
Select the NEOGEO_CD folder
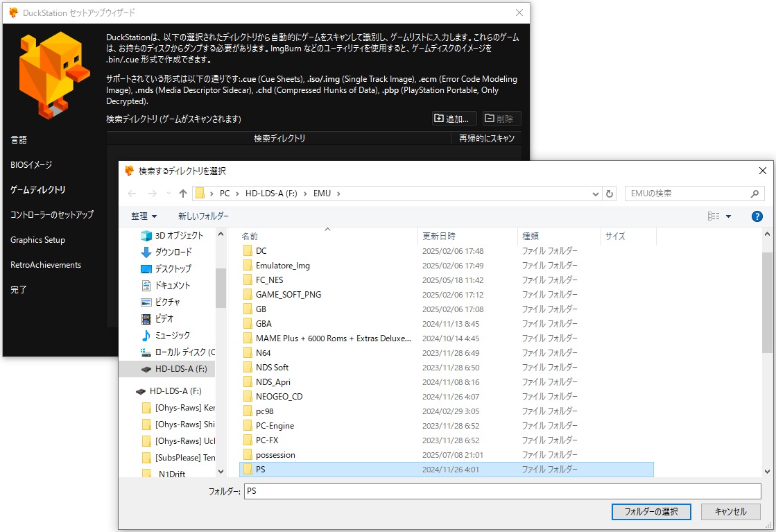coord(447,397)
